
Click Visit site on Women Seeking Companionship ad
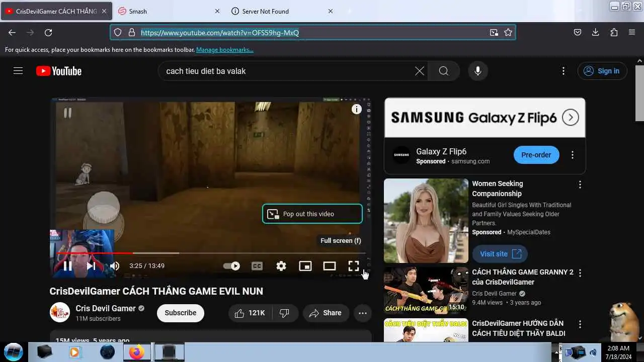coord(500,254)
